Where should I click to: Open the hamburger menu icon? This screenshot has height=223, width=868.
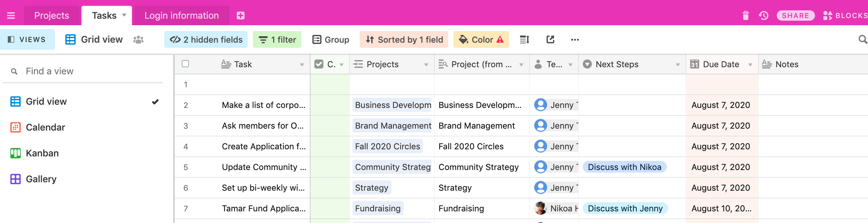(11, 16)
